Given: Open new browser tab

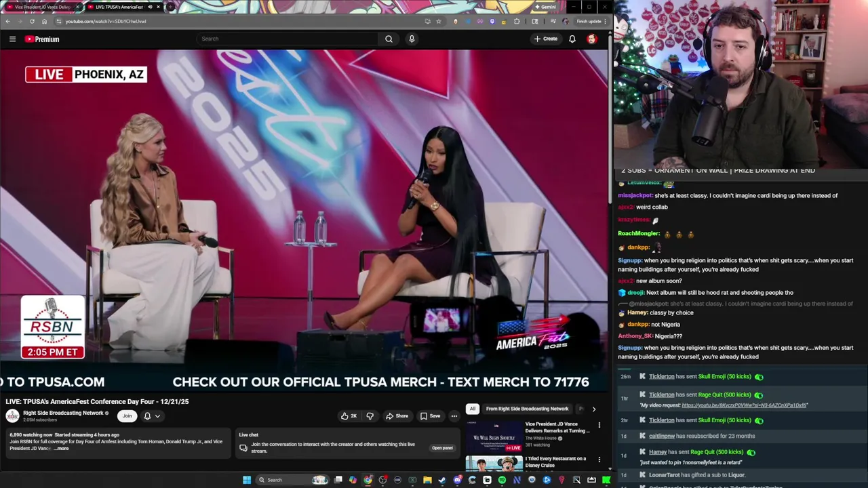Looking at the screenshot, I should (x=170, y=7).
